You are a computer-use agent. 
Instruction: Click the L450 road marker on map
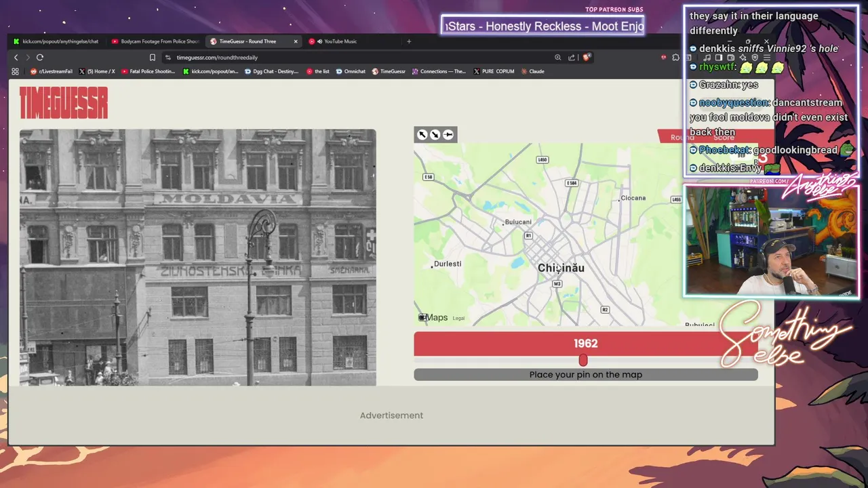click(x=542, y=160)
